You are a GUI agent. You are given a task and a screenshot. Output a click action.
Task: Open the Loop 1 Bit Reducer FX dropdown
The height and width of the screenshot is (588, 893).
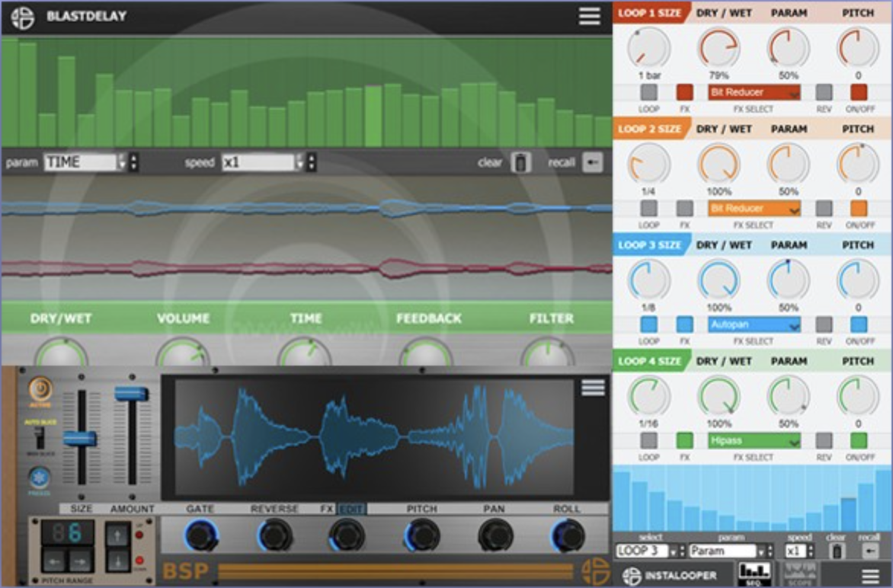click(754, 92)
